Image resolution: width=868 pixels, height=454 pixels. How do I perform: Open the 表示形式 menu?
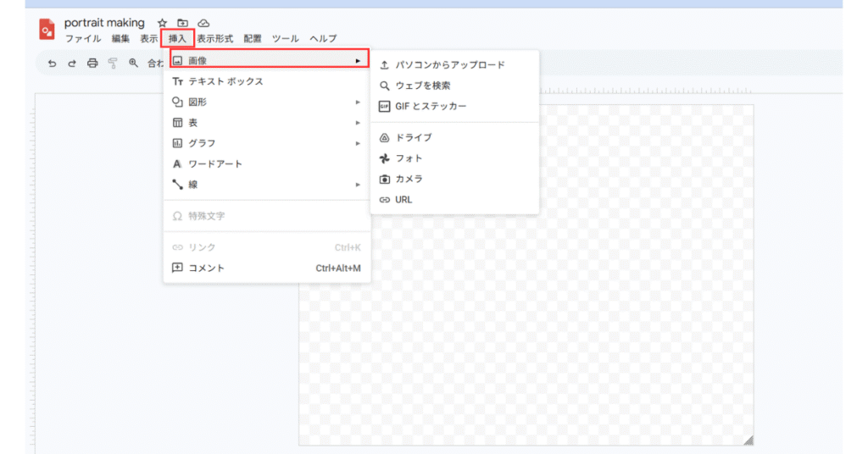[x=215, y=39]
